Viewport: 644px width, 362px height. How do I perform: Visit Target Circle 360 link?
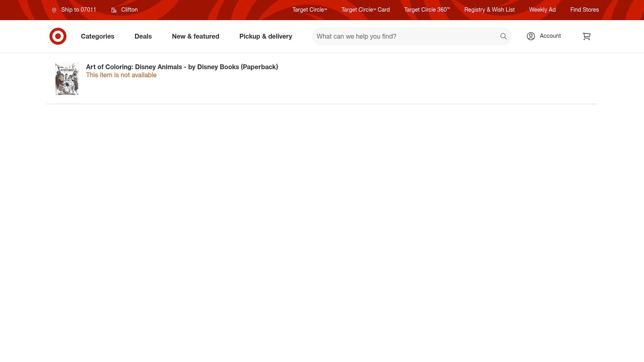click(x=427, y=10)
